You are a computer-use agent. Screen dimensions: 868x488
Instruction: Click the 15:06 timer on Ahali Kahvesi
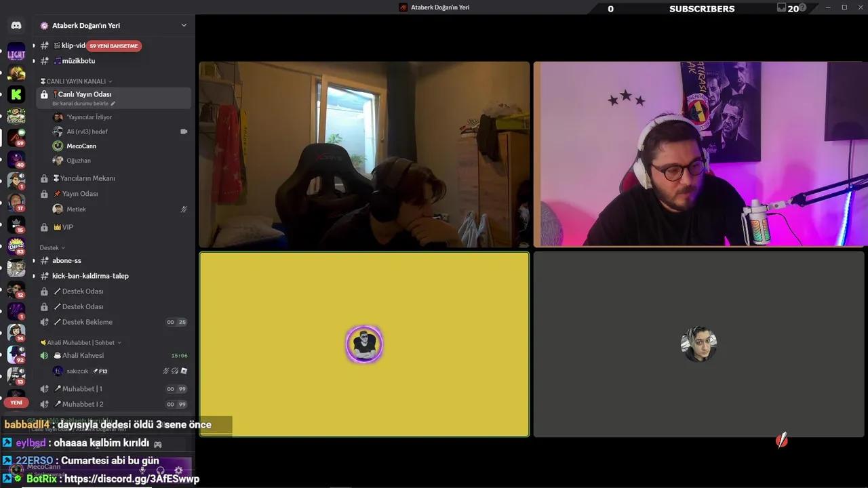pos(179,355)
